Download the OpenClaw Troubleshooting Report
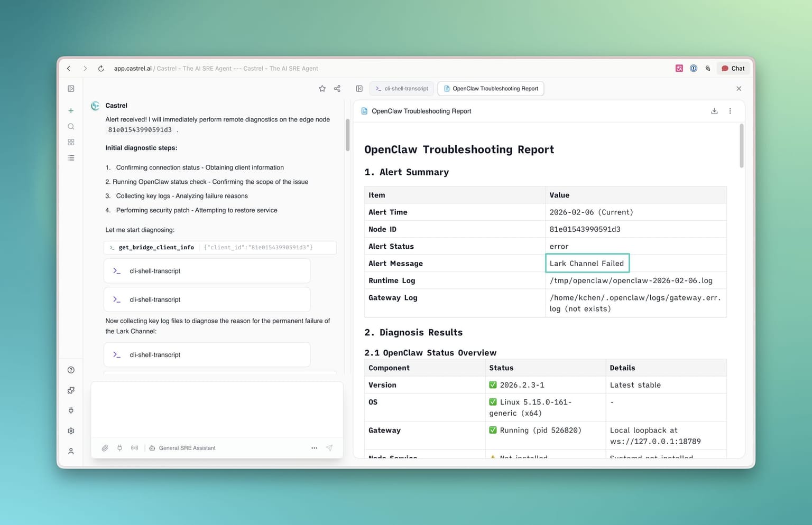 click(714, 111)
